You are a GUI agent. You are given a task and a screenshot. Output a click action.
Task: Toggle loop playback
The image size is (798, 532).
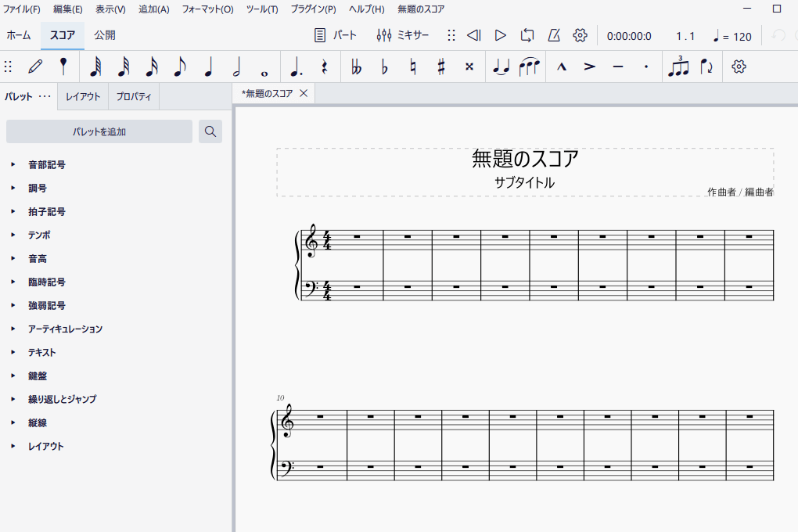527,35
